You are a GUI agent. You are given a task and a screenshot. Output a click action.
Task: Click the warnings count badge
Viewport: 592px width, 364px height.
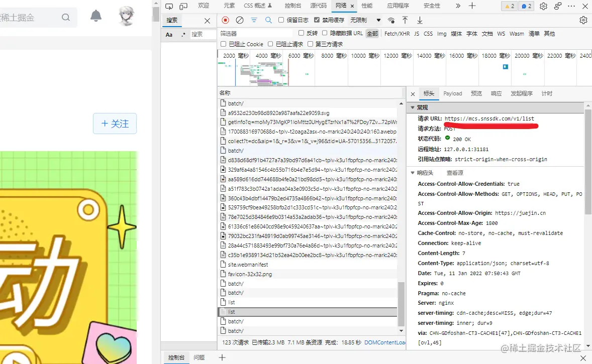tap(509, 6)
